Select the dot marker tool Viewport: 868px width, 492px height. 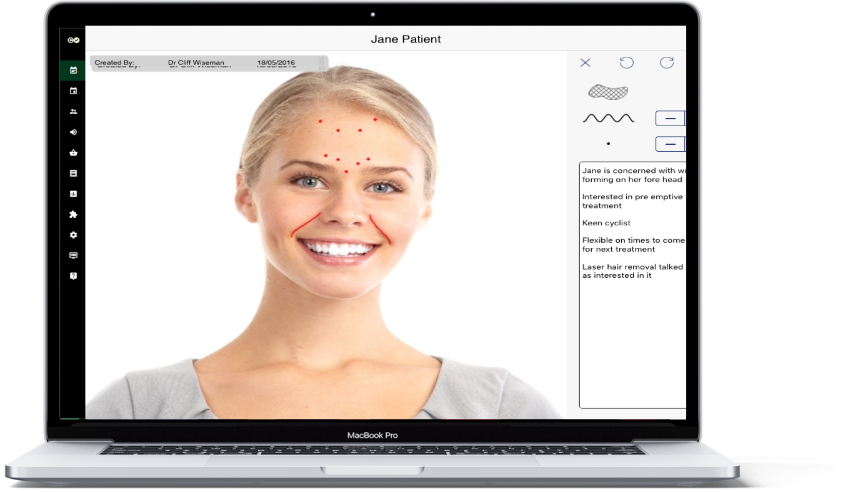click(608, 144)
